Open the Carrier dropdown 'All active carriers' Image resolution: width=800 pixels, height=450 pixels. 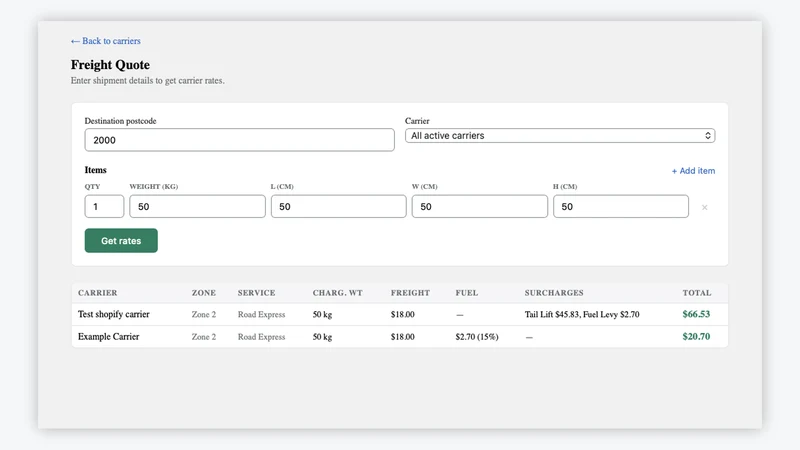point(560,136)
